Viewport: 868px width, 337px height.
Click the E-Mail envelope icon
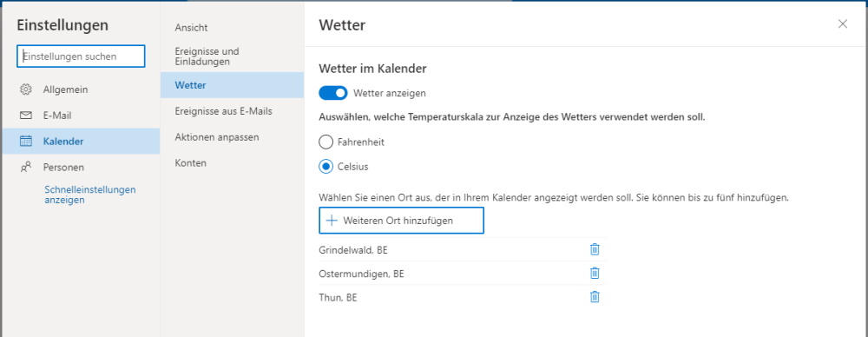[x=25, y=116]
